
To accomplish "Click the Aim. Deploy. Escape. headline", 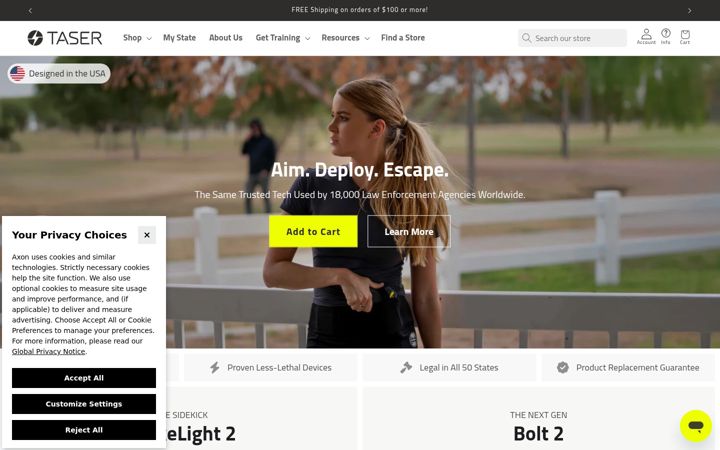I will pos(360,170).
